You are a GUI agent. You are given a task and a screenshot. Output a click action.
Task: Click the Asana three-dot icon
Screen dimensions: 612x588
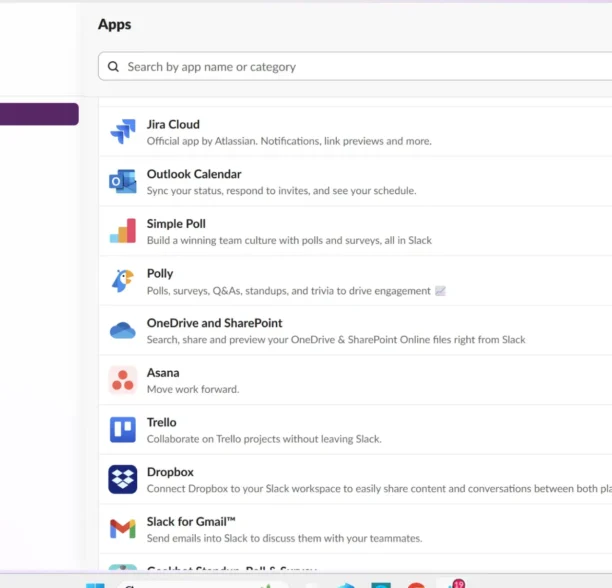coord(123,380)
